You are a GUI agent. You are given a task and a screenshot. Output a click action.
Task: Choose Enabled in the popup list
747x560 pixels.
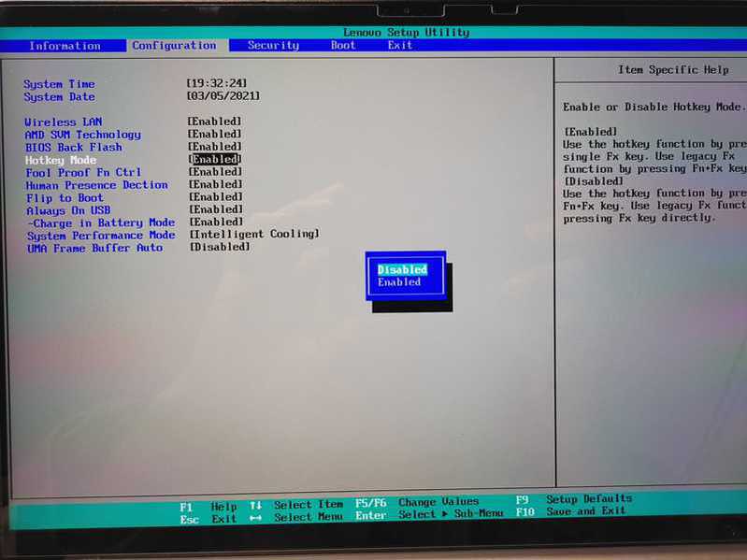399,282
